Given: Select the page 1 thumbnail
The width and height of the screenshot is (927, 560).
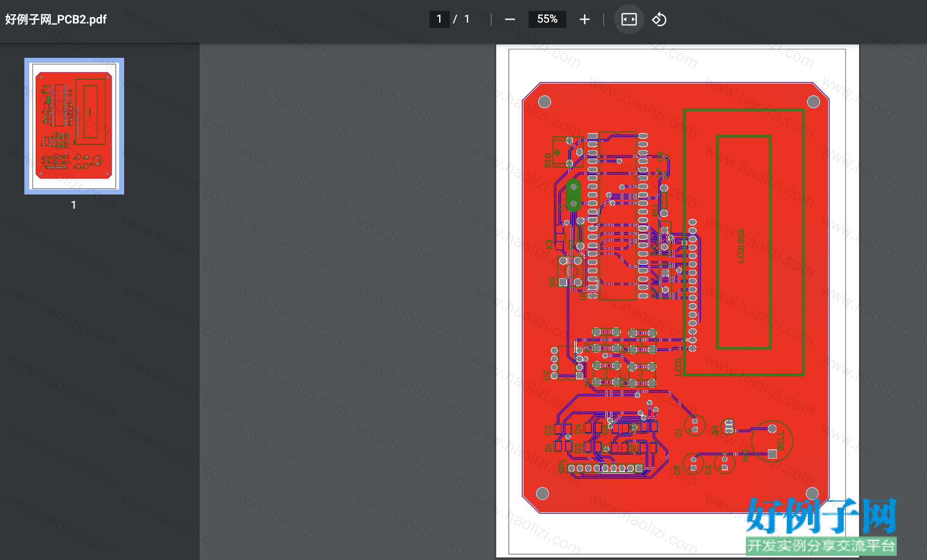Looking at the screenshot, I should point(74,126).
